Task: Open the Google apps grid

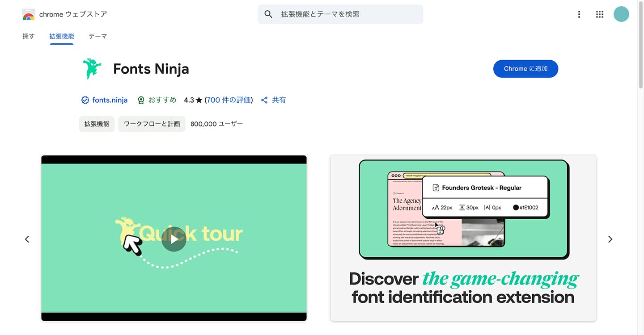Action: (x=600, y=14)
